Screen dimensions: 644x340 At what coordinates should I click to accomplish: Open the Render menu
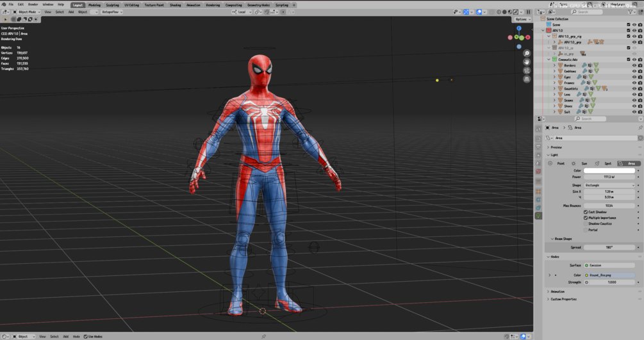(x=33, y=4)
